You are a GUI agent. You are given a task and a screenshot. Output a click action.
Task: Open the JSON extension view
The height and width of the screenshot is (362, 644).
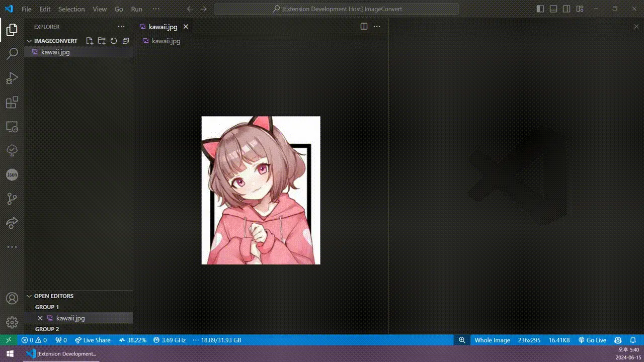point(12,174)
